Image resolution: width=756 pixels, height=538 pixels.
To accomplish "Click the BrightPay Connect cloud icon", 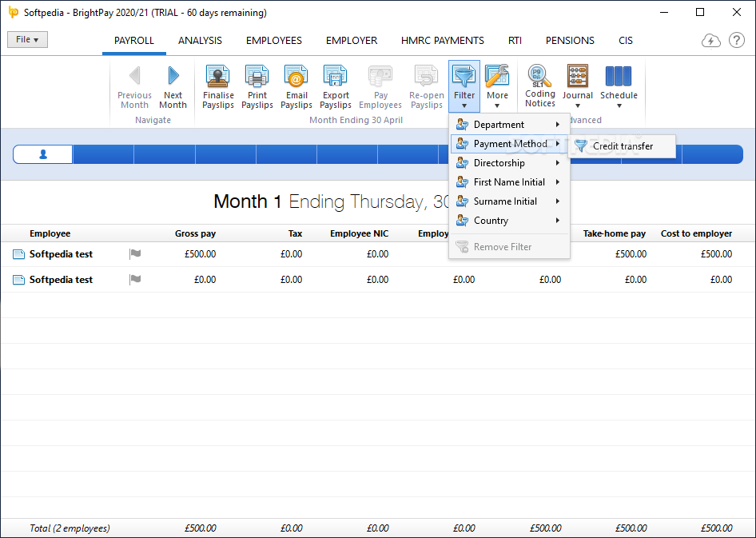I will [x=710, y=41].
